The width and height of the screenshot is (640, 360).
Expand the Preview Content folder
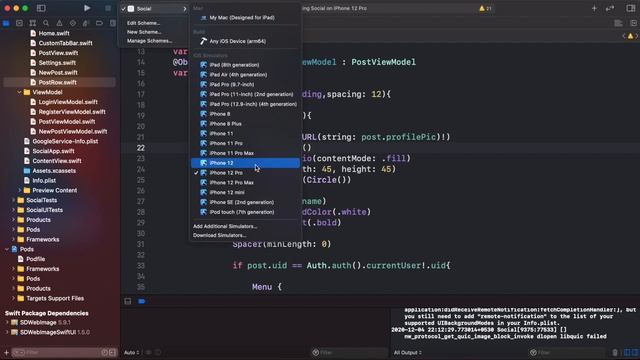pyautogui.click(x=19, y=190)
